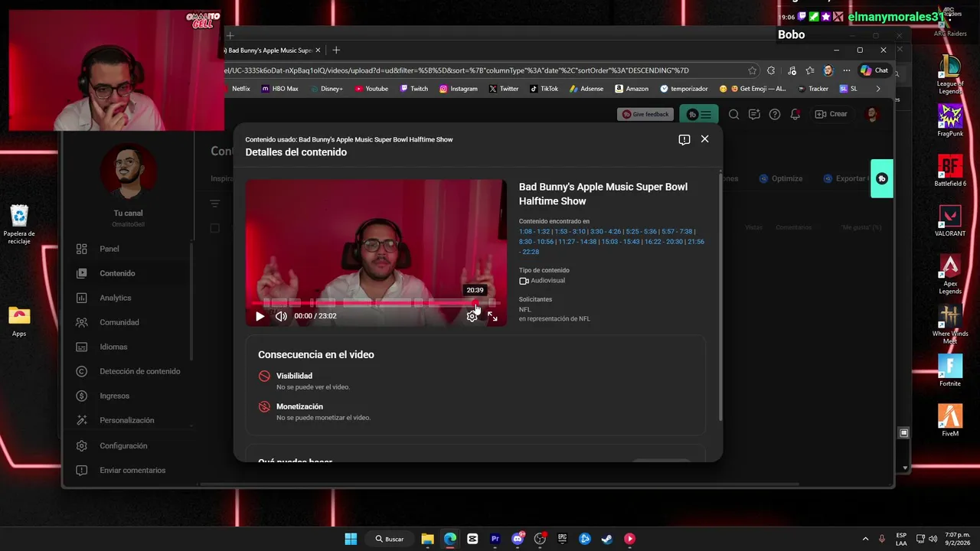Open the Youtube bookmark
980x551 pixels.
pos(371,89)
